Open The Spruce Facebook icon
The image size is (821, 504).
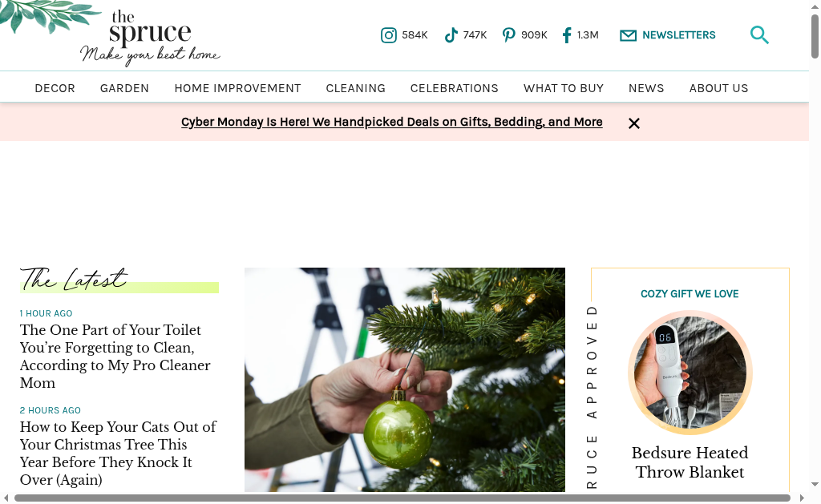coord(567,35)
